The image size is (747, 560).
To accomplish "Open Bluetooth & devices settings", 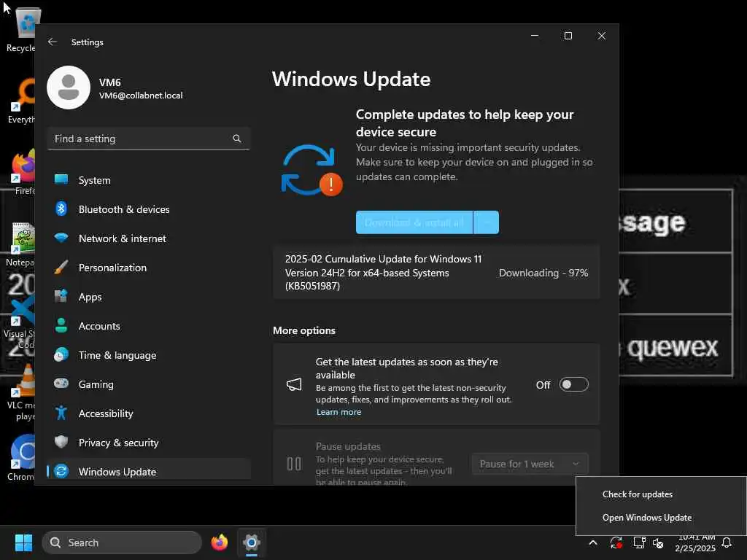I will coord(149,209).
